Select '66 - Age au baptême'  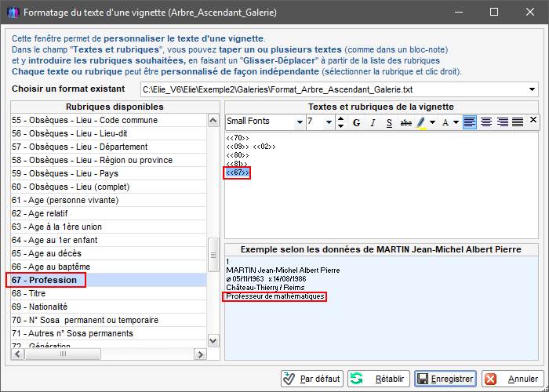coord(109,267)
